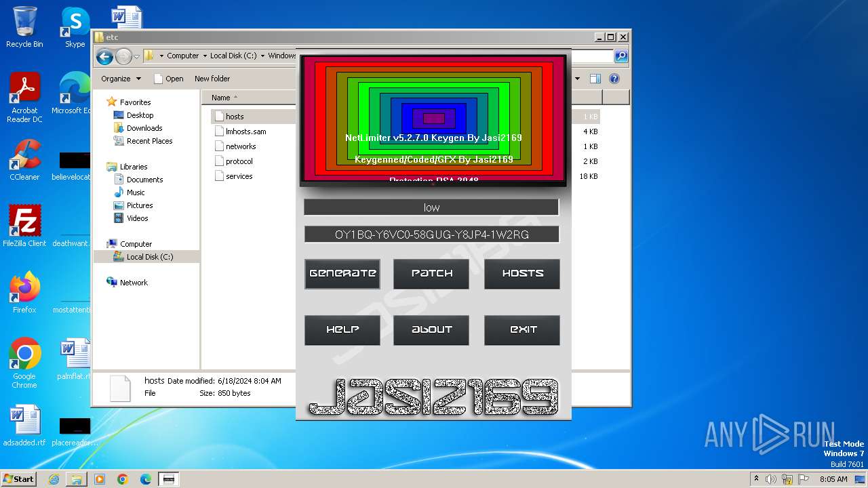Click the Explorer Forward navigation arrow
The height and width of the screenshot is (488, 868).
click(123, 56)
